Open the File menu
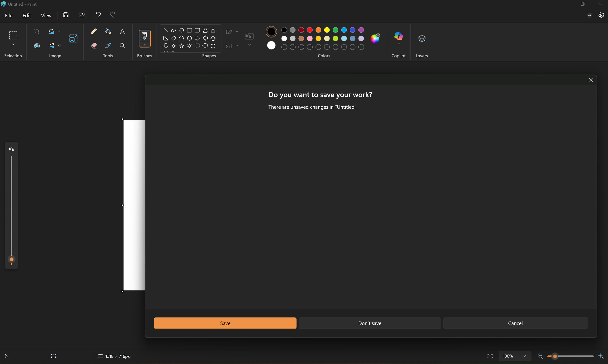 click(9, 15)
